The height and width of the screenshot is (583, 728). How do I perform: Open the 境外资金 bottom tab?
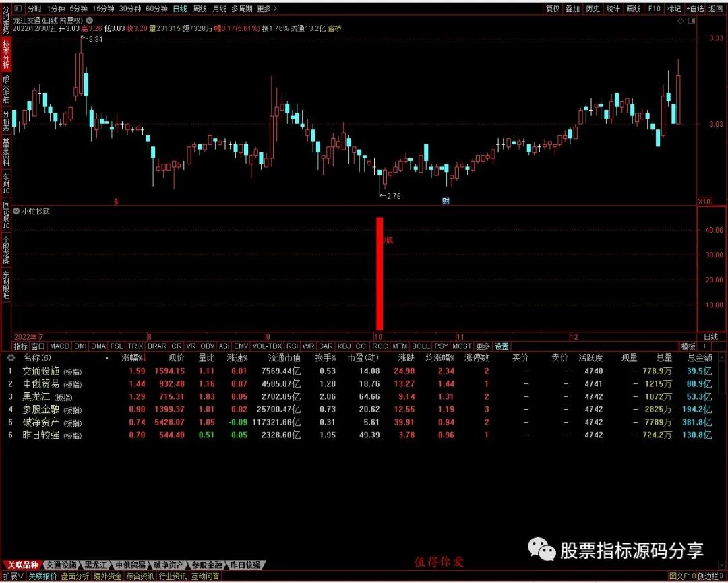coord(107,576)
